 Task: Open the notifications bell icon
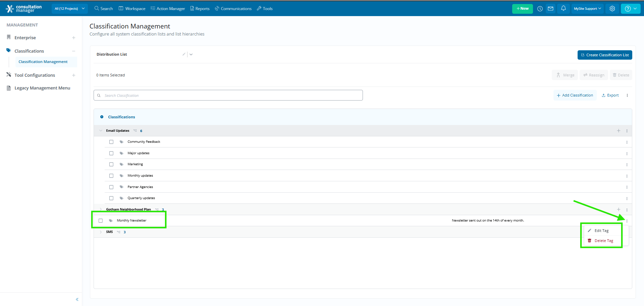(563, 8)
